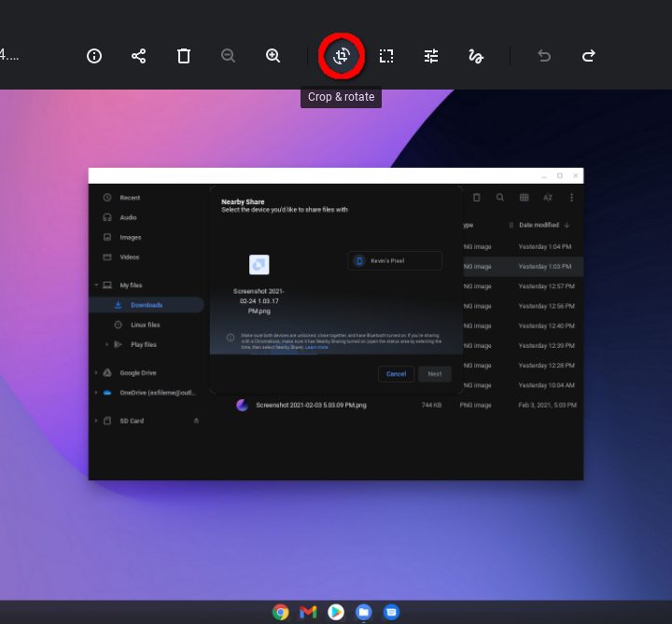Open Linux files in the sidebar
Image resolution: width=672 pixels, height=624 pixels.
point(146,325)
